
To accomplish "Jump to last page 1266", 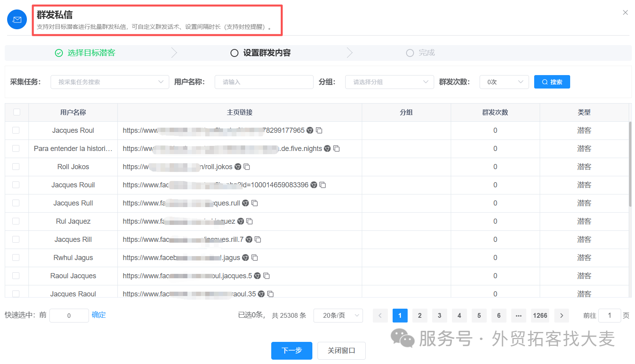I will pos(540,315).
